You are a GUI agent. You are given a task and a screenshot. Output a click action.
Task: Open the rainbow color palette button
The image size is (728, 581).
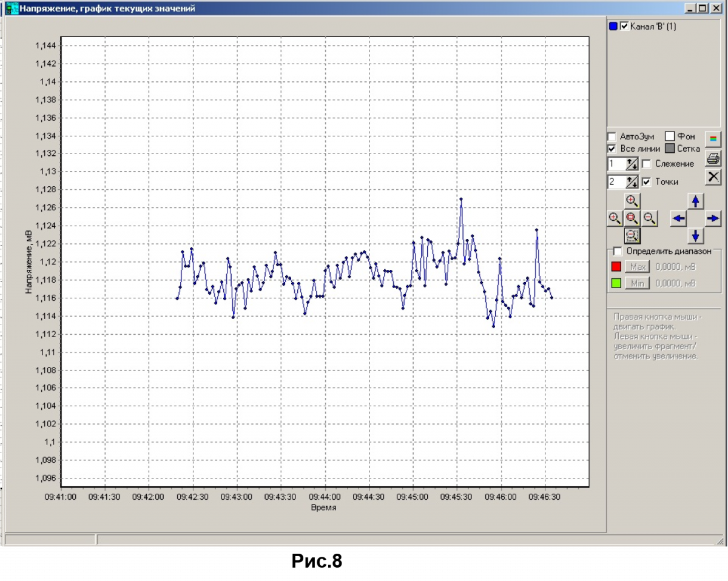713,139
